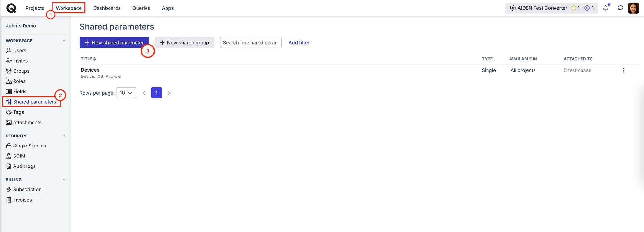Open Audit logs page

click(24, 166)
